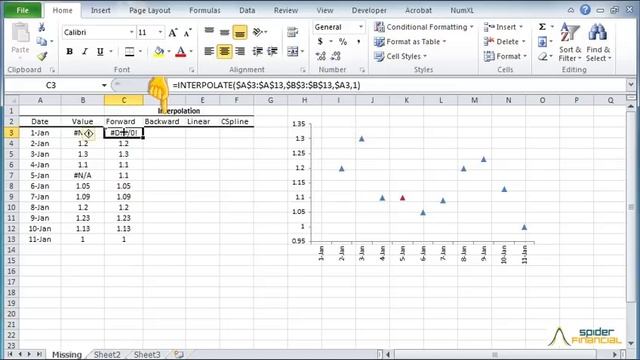The height and width of the screenshot is (360, 640).
Task: Switch to the Data tab
Action: pyautogui.click(x=247, y=11)
